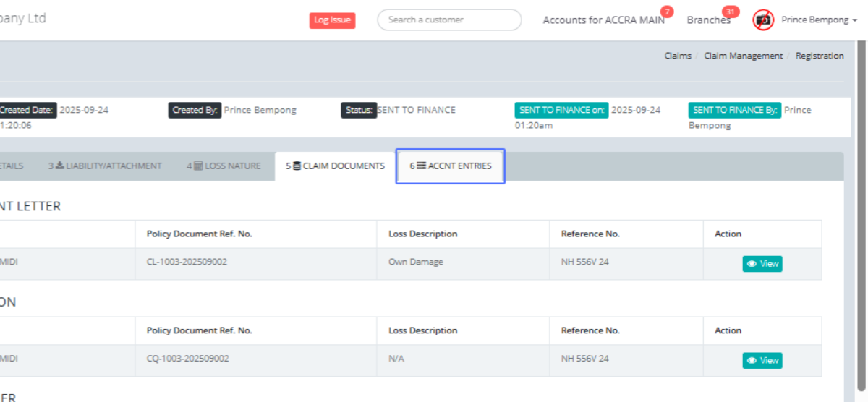This screenshot has height=402, width=868.
Task: Click list icon on Accnt Entries tab
Action: click(x=422, y=166)
